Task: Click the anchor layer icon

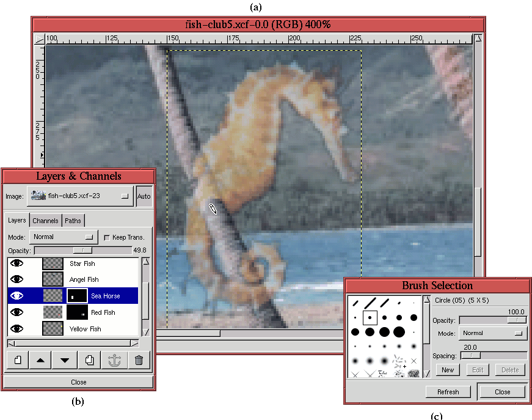Action: click(114, 360)
